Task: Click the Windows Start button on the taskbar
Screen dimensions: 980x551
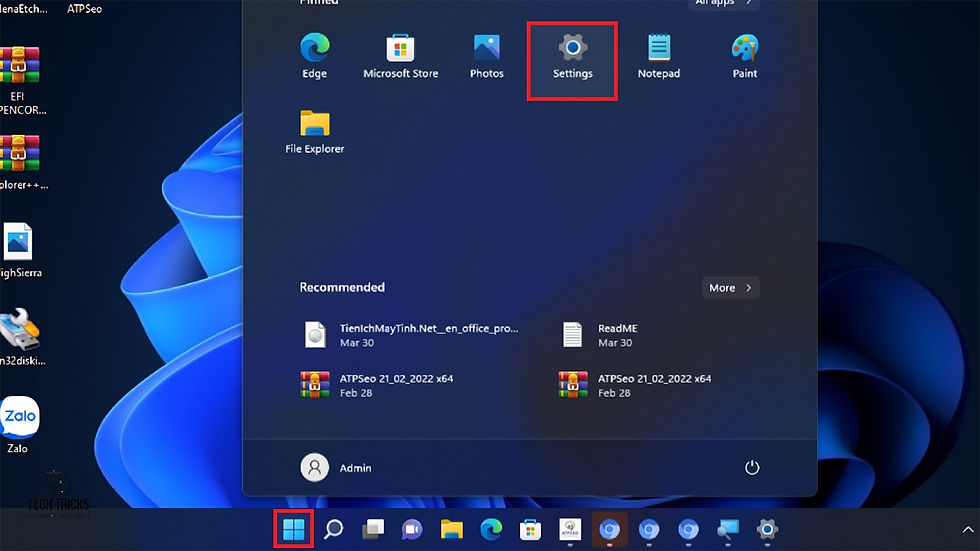Action: (294, 530)
